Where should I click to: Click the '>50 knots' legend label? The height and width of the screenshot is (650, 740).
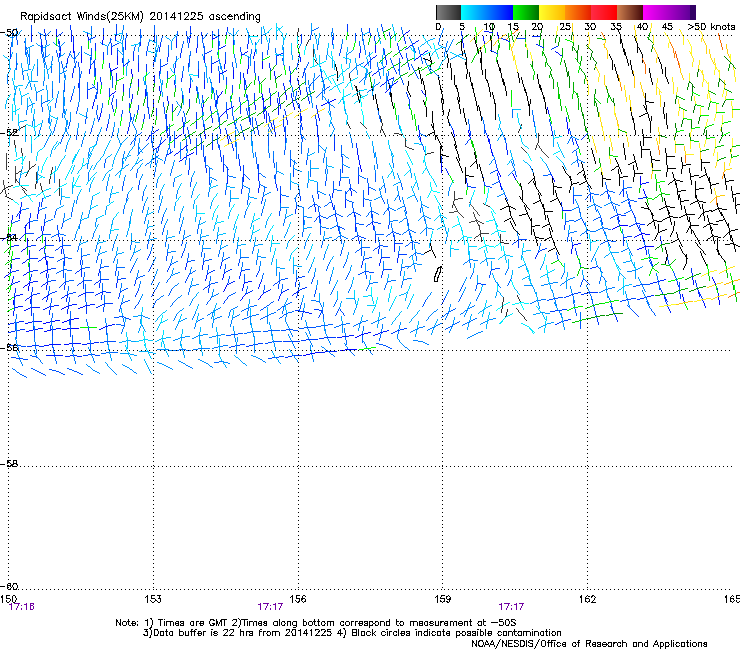[711, 27]
